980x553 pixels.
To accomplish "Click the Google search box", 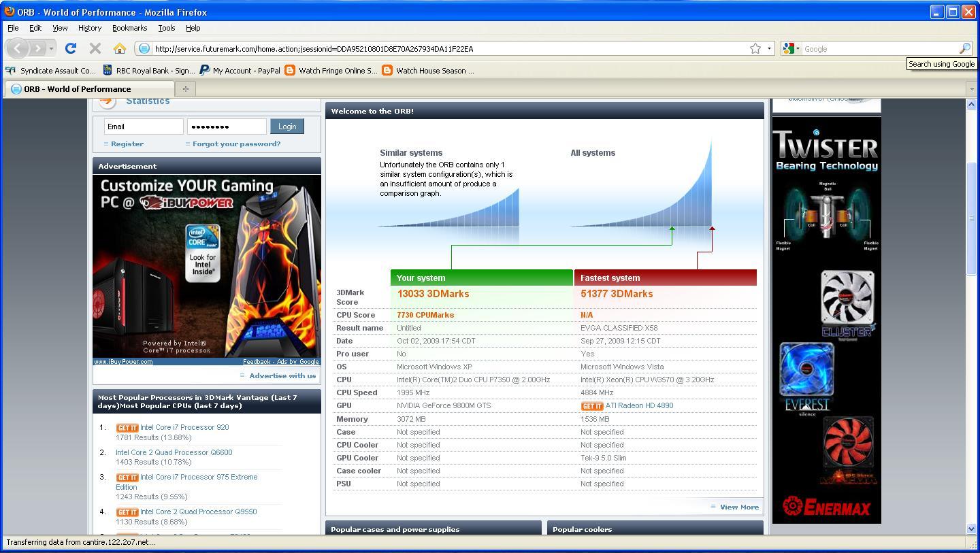I will (x=881, y=48).
